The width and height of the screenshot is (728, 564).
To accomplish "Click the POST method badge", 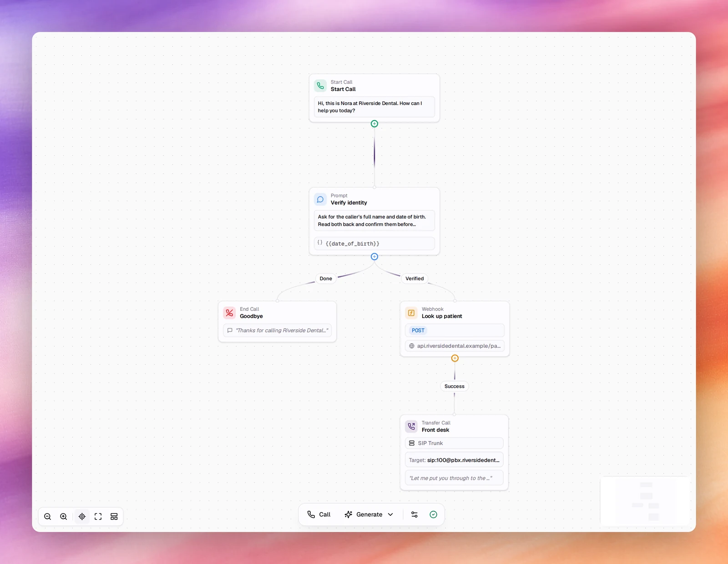I will 418,331.
